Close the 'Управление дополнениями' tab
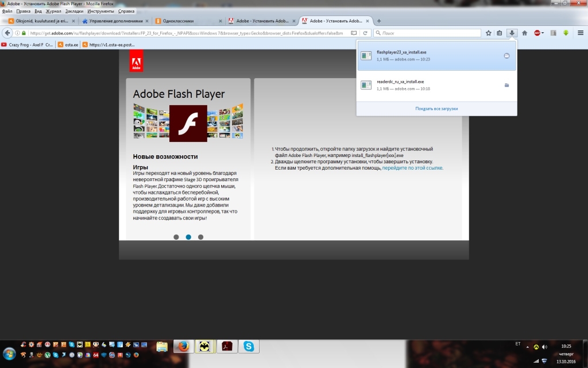Viewport: 588px width, 368px height. click(146, 21)
